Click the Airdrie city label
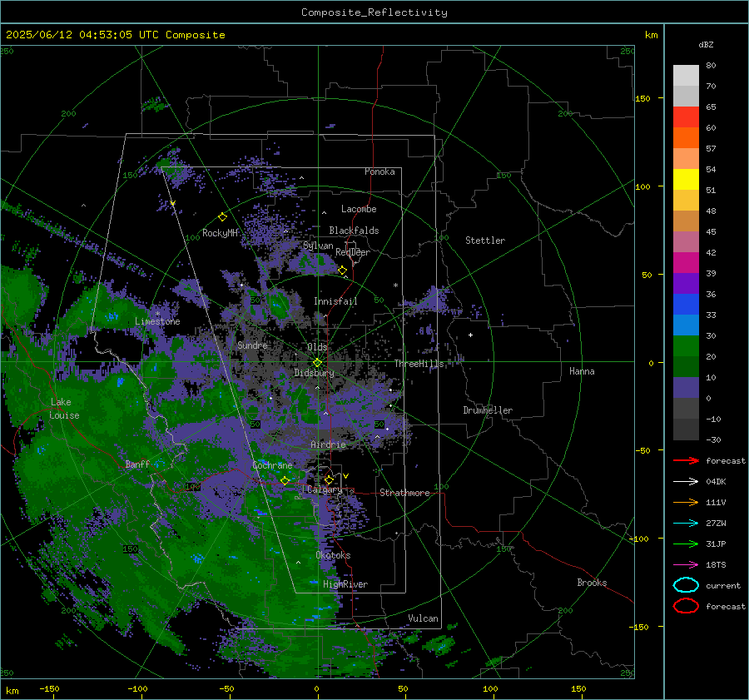This screenshot has height=700, width=749. (x=328, y=444)
